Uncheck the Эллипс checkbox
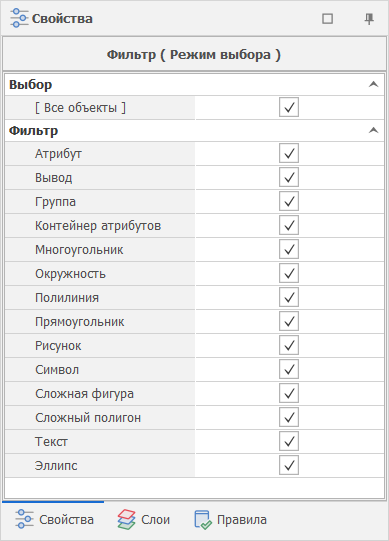 pyautogui.click(x=289, y=465)
